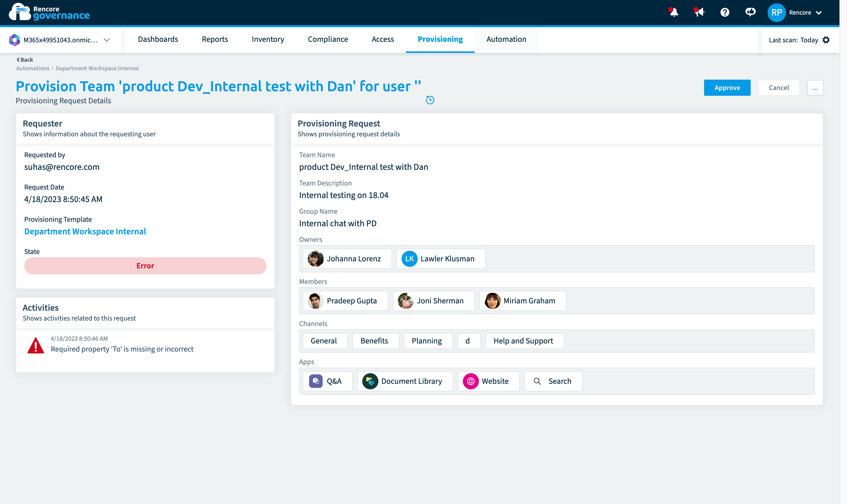
Task: Approve the provisioning request
Action: [x=727, y=88]
